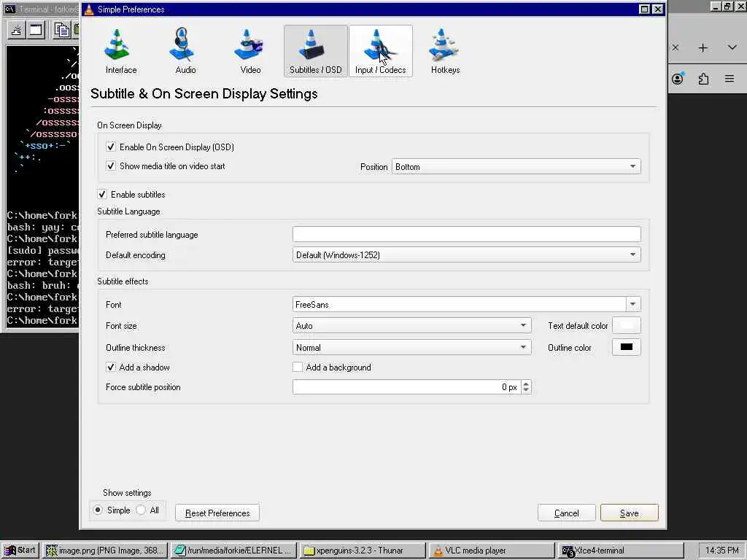747x560 pixels.
Task: Switch to image.png taskbar window
Action: point(105,550)
